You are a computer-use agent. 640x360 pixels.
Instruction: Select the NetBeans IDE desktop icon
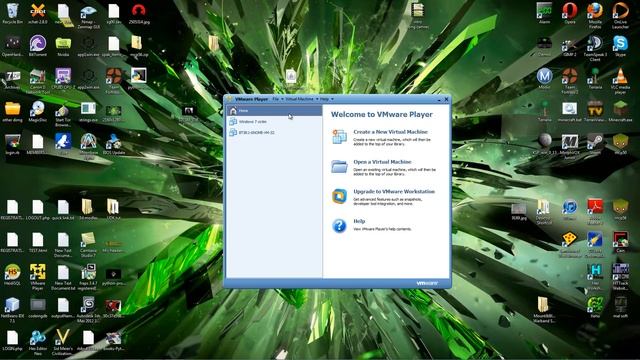(x=13, y=310)
